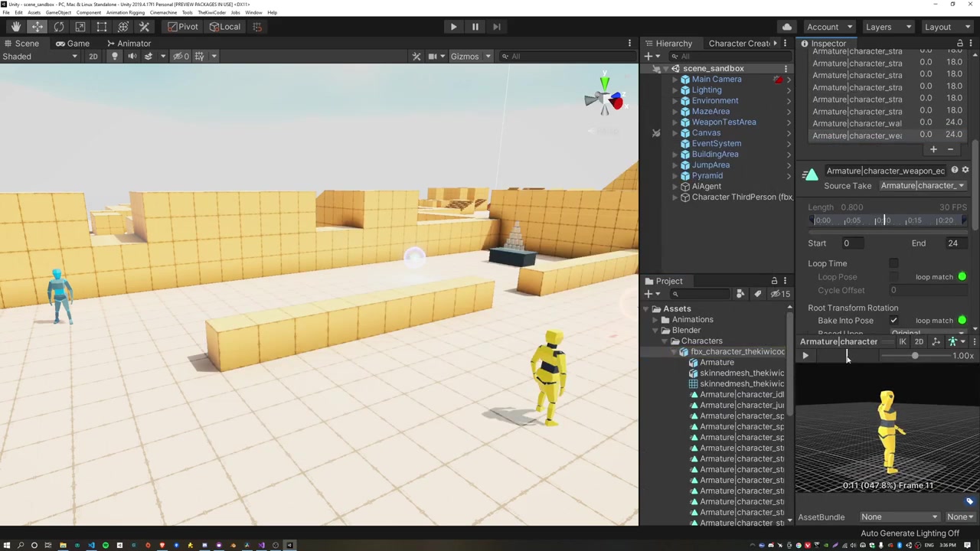This screenshot has height=551, width=980.
Task: Adjust the preview playback speed slider
Action: point(914,356)
